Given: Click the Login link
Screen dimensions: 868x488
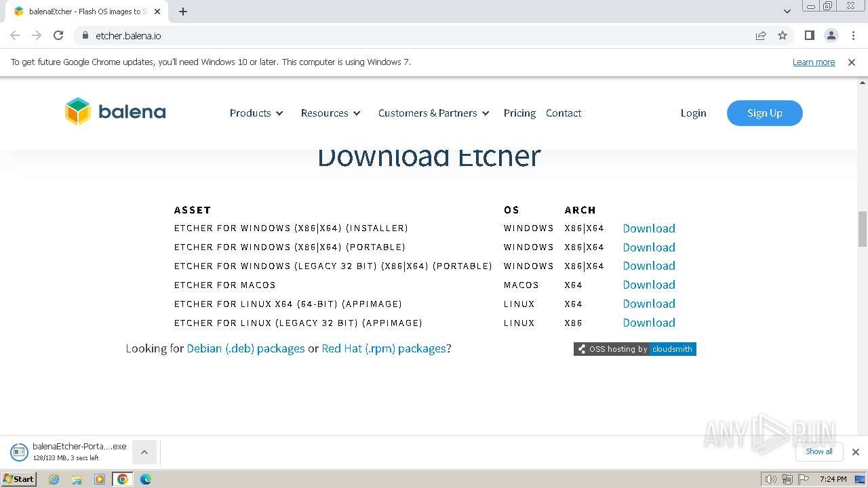Looking at the screenshot, I should point(693,113).
